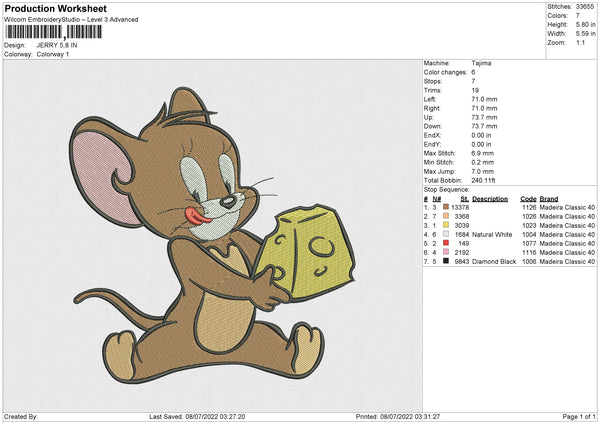Select stitch count 9843 in stop 7 row
The height and width of the screenshot is (424, 600).
tap(462, 262)
